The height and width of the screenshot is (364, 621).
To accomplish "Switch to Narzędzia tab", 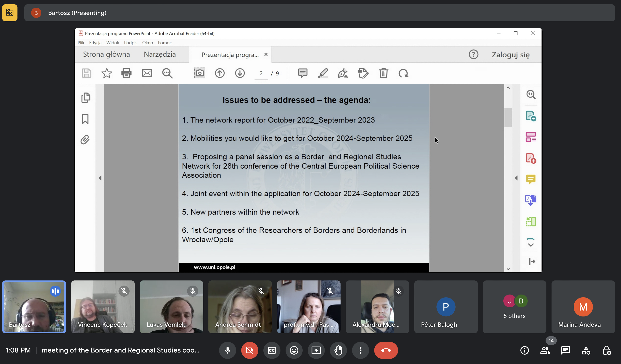I will (x=160, y=54).
